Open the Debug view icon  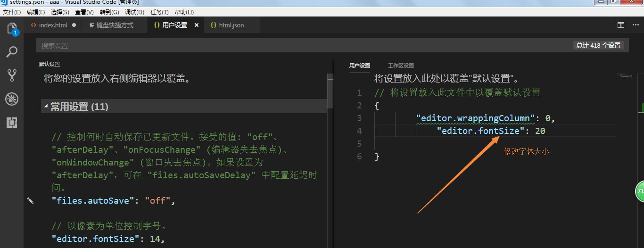pyautogui.click(x=12, y=99)
